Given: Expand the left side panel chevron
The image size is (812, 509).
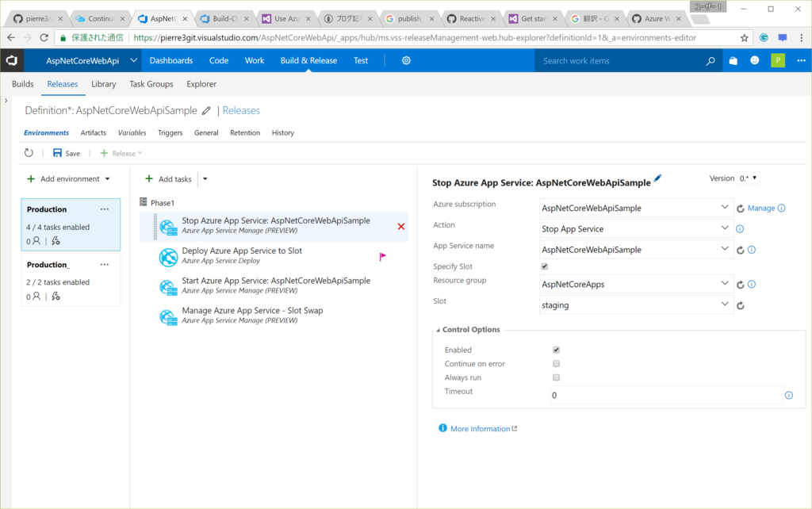Looking at the screenshot, I should pyautogui.click(x=6, y=101).
